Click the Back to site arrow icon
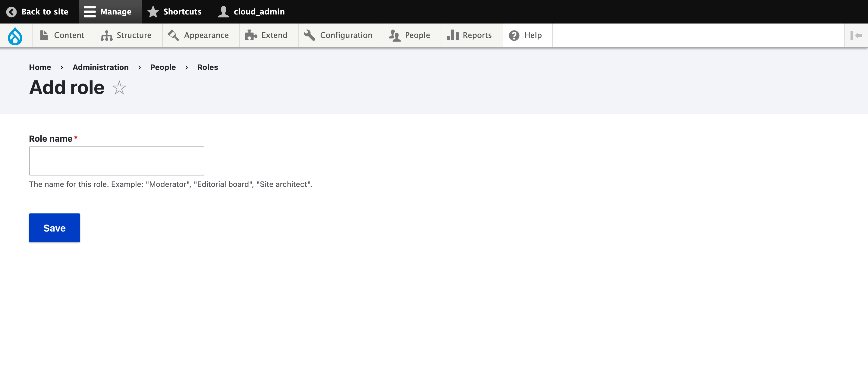The height and width of the screenshot is (375, 868). 11,12
